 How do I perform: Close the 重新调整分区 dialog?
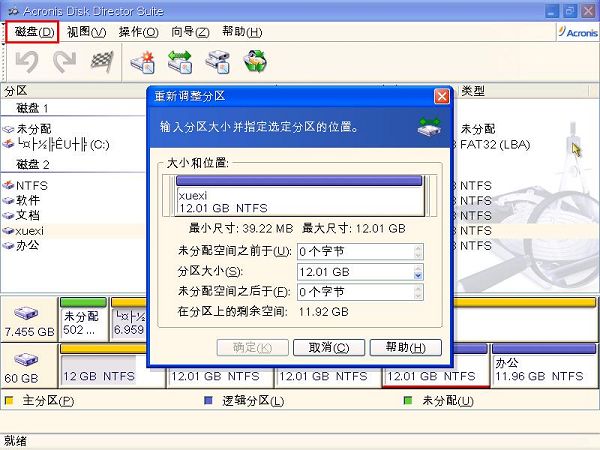pyautogui.click(x=442, y=96)
